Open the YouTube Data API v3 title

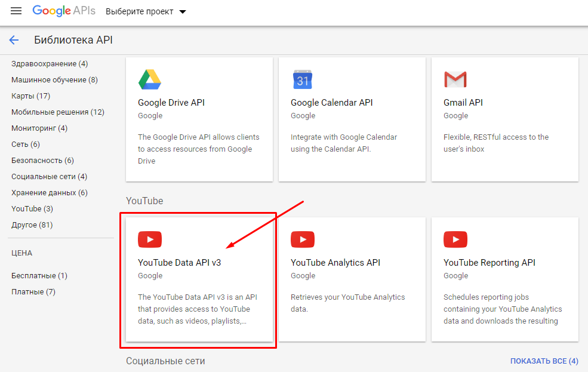tap(179, 263)
